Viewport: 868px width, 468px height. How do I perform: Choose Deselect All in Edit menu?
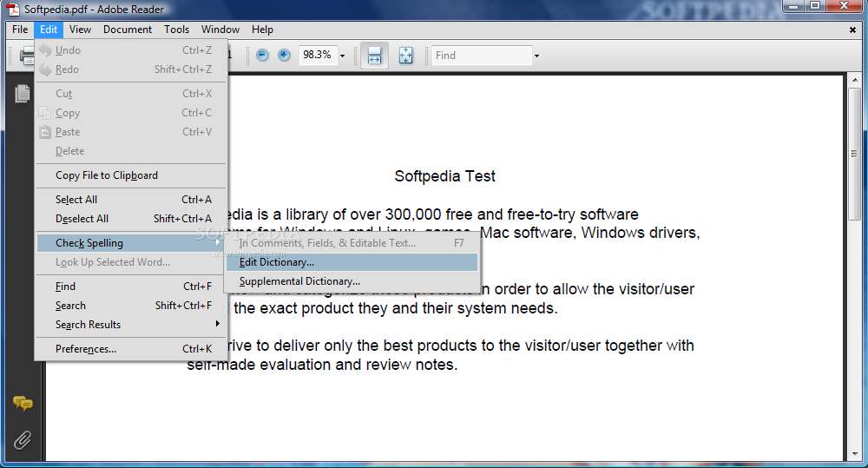click(131, 219)
